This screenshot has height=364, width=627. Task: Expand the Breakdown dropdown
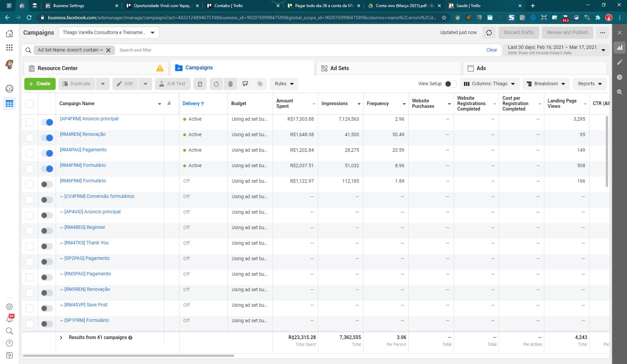pyautogui.click(x=546, y=84)
